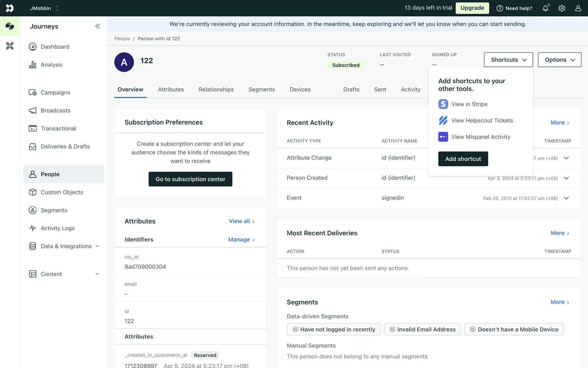Click the Helpscout icon for View Helpscout Tickets

point(443,121)
